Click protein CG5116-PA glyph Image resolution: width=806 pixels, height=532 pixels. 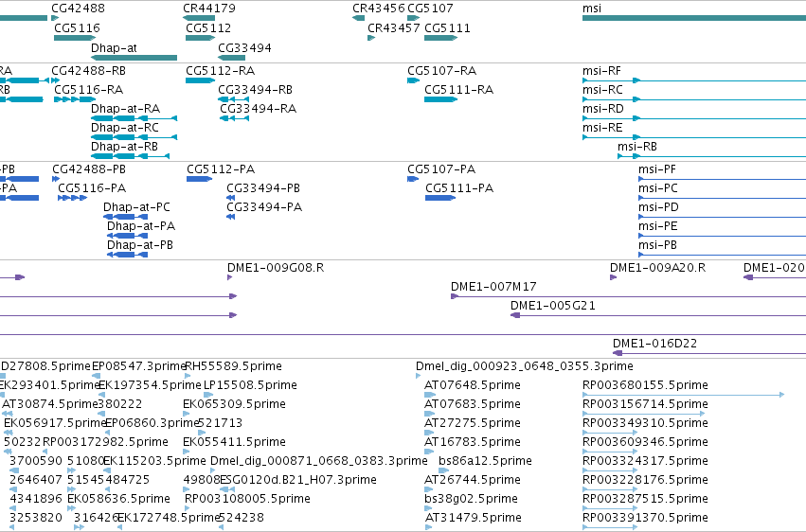click(x=73, y=198)
